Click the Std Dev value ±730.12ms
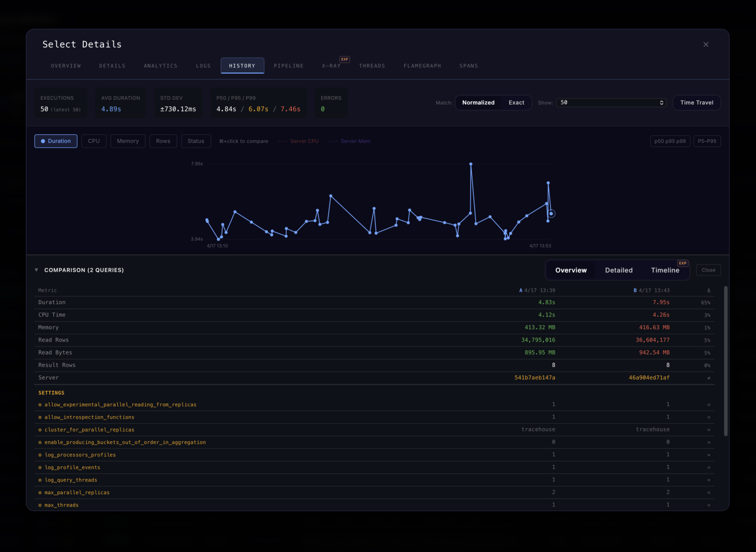This screenshot has width=756, height=552. tap(178, 109)
